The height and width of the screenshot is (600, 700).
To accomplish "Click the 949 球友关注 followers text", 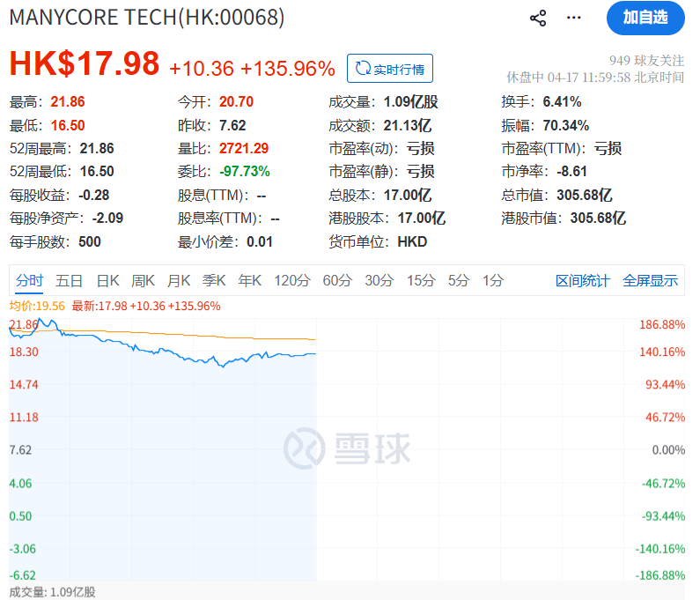I will [x=646, y=60].
